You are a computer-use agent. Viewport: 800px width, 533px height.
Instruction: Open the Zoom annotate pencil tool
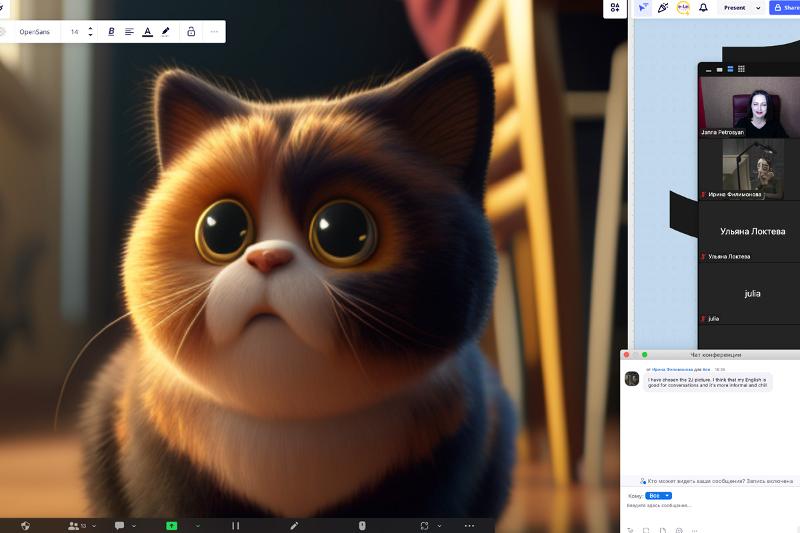[x=294, y=525]
